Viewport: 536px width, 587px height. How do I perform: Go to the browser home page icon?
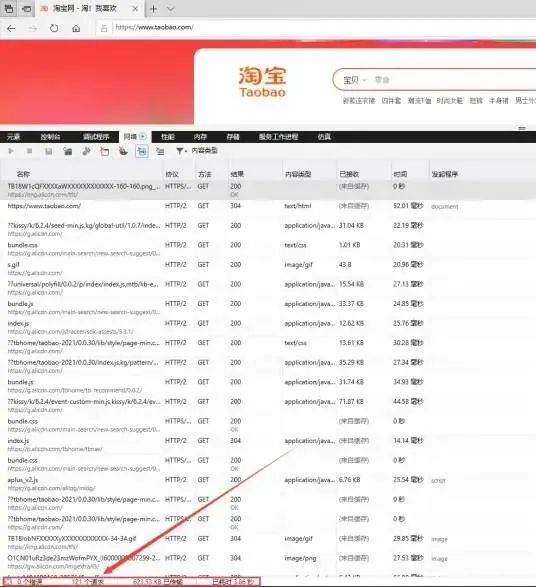click(76, 28)
